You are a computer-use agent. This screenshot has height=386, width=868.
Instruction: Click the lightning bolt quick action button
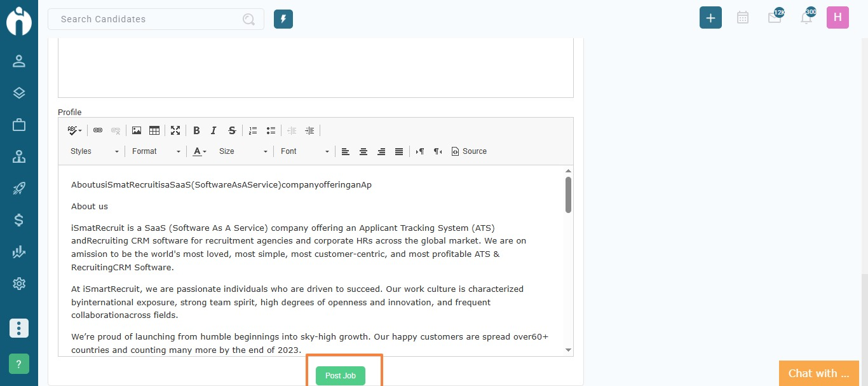pos(283,19)
